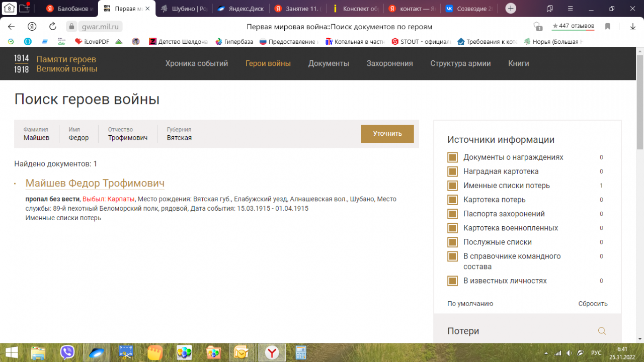Launch Calculator from the taskbar

[301, 352]
